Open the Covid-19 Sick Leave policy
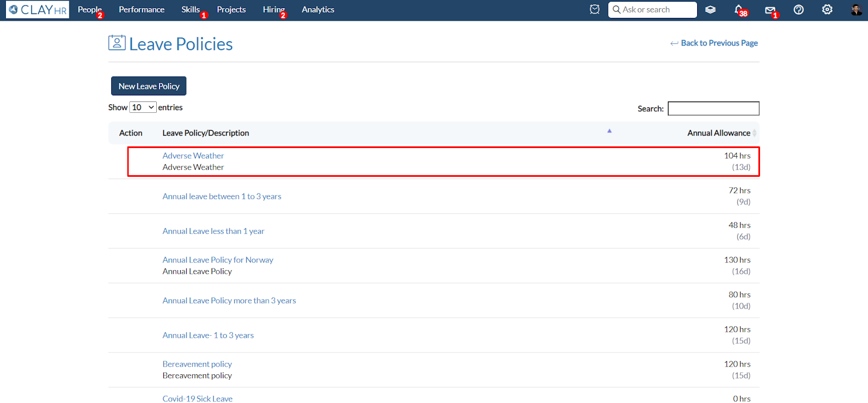Viewport: 868px width, 403px height. click(x=197, y=399)
